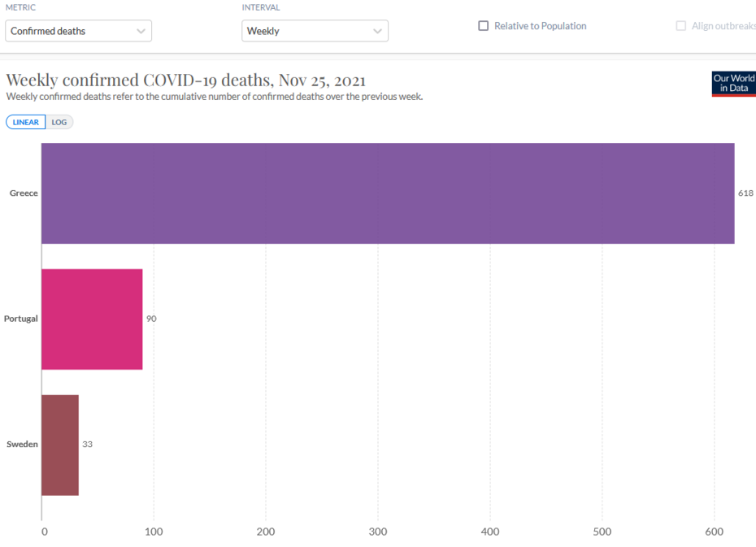This screenshot has height=547, width=756.
Task: Click the 90 value label for Portugal
Action: tap(151, 319)
